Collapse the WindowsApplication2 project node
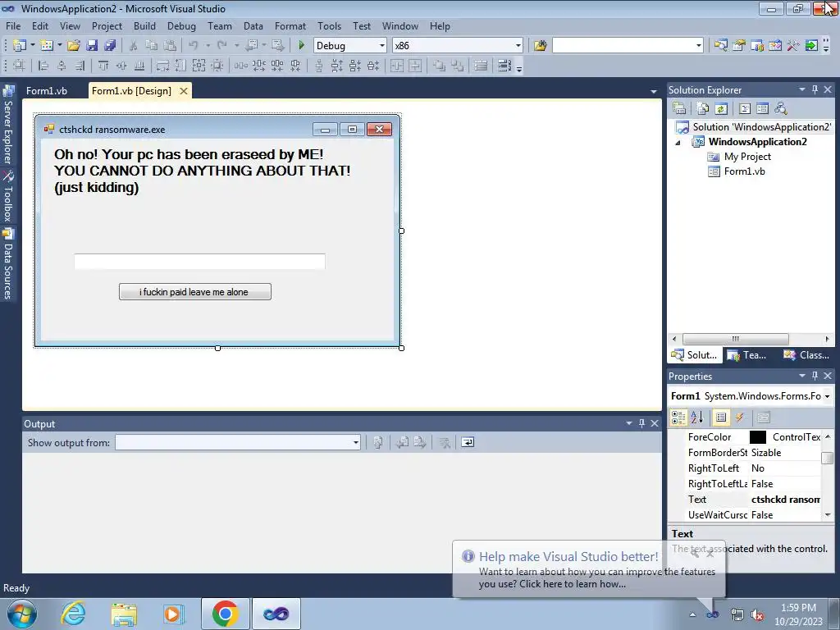The height and width of the screenshot is (630, 840). pyautogui.click(x=678, y=143)
